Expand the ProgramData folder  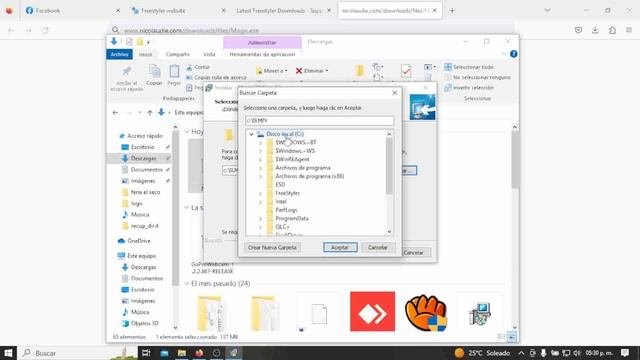(260, 219)
